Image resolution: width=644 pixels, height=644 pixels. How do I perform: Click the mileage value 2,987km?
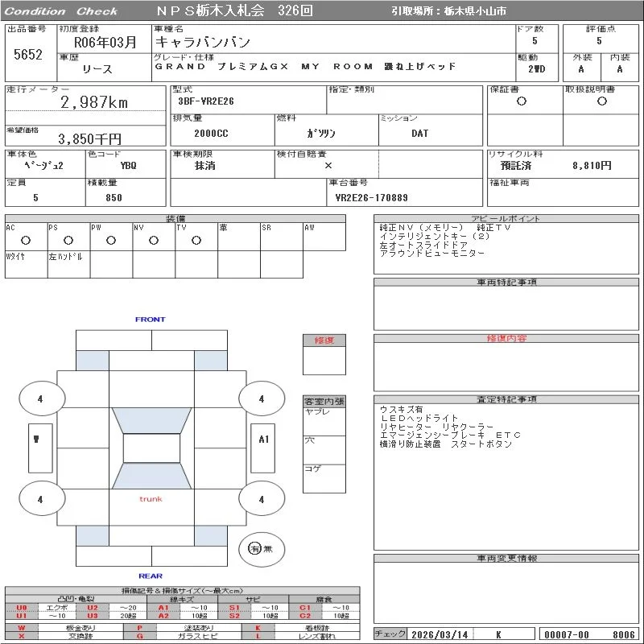[x=94, y=102]
